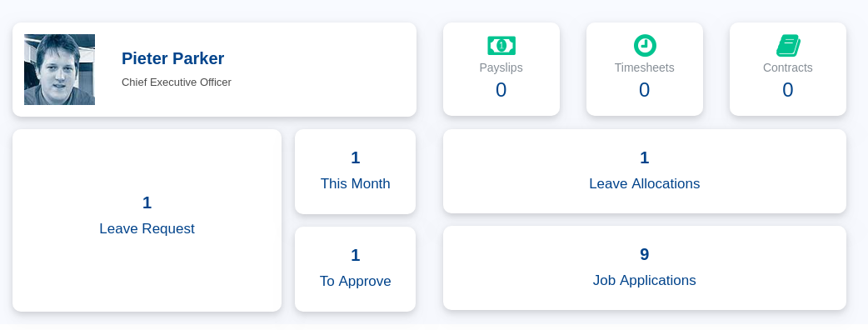
Task: Click the number 1 above Leave Allocations
Action: [x=645, y=157]
